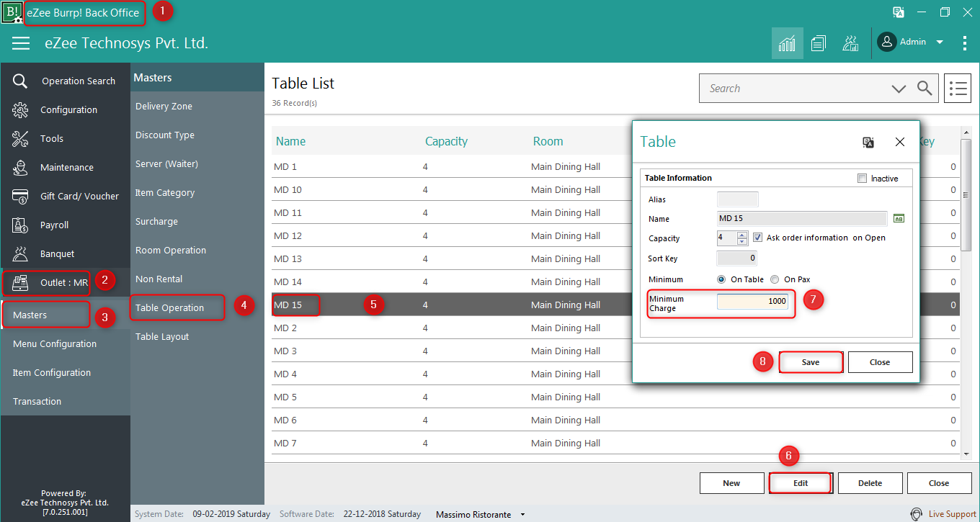Open the hamburger main menu
Screen dimensions: 980x522
click(21, 43)
